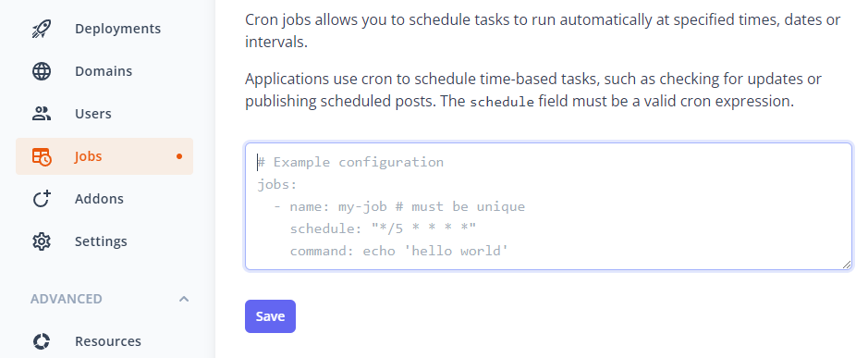Click the Jobs calendar-clock icon
868x358 pixels.
pyautogui.click(x=42, y=156)
